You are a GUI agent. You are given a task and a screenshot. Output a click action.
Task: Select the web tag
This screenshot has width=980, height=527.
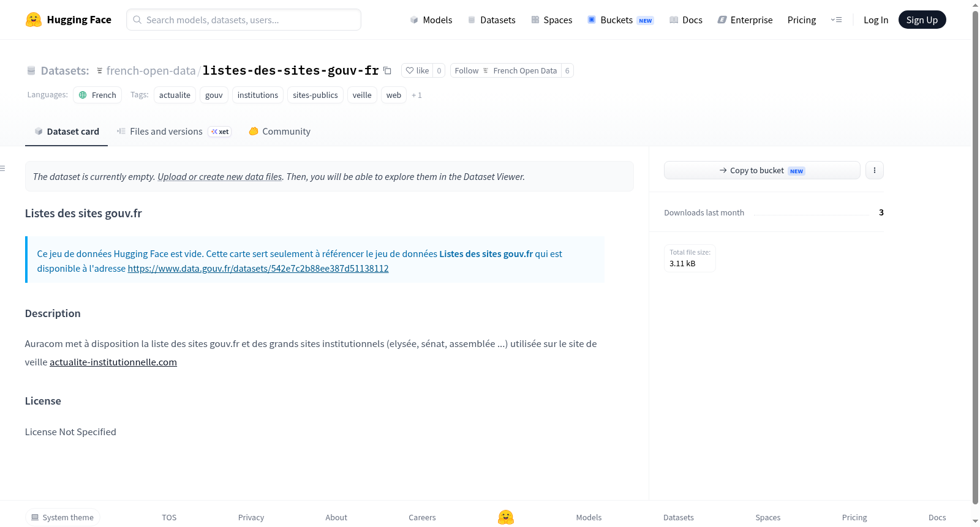(x=394, y=95)
